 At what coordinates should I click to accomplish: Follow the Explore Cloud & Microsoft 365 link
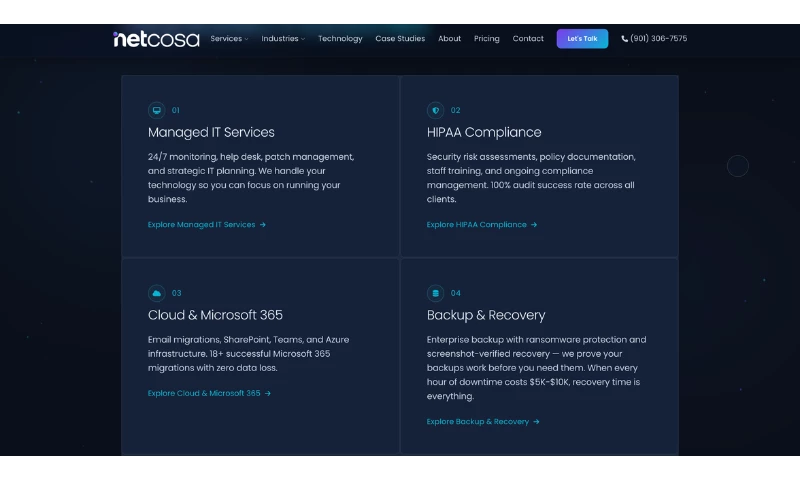[x=209, y=393]
